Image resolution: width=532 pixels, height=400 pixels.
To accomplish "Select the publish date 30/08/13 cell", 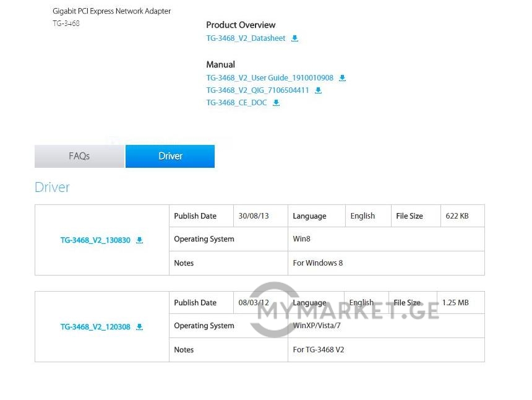I will click(260, 216).
